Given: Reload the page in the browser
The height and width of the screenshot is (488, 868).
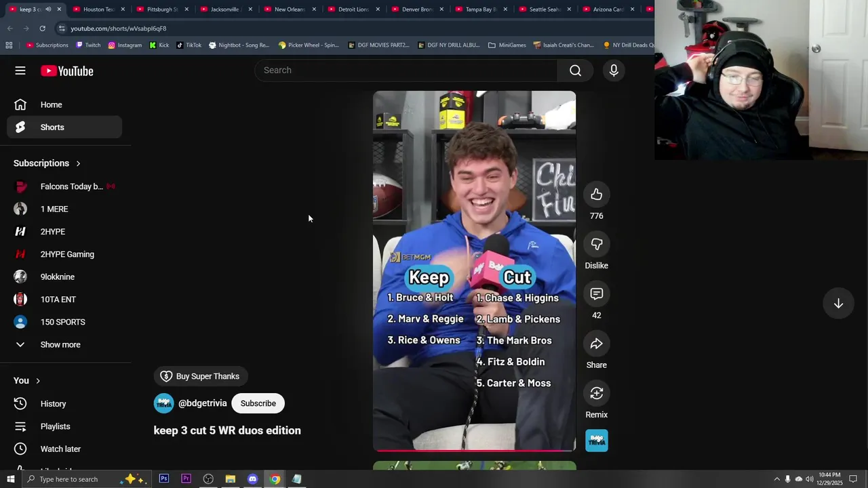Looking at the screenshot, I should coord(42,28).
